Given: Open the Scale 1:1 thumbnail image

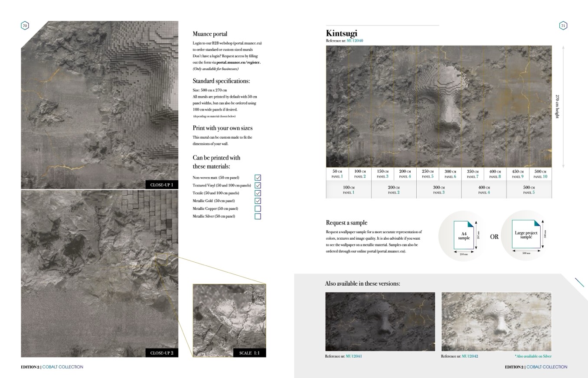Looking at the screenshot, I should click(229, 320).
